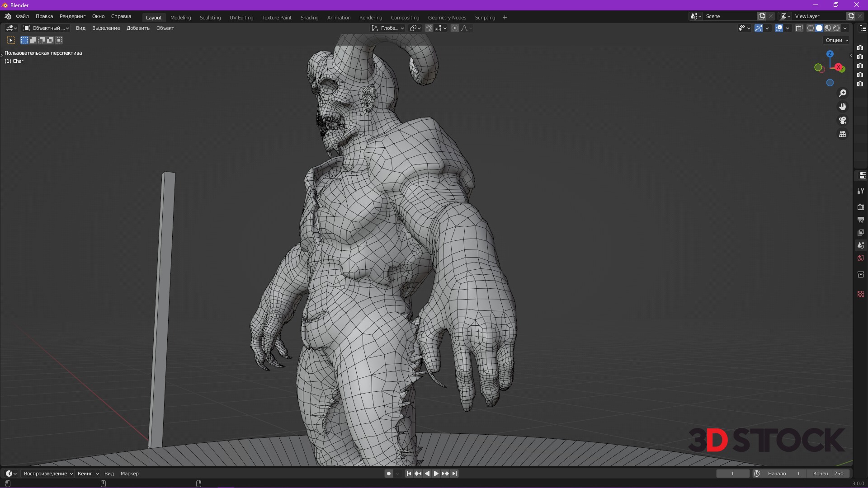This screenshot has height=488, width=868.
Task: Toggle camera view with camera icon
Action: (843, 120)
